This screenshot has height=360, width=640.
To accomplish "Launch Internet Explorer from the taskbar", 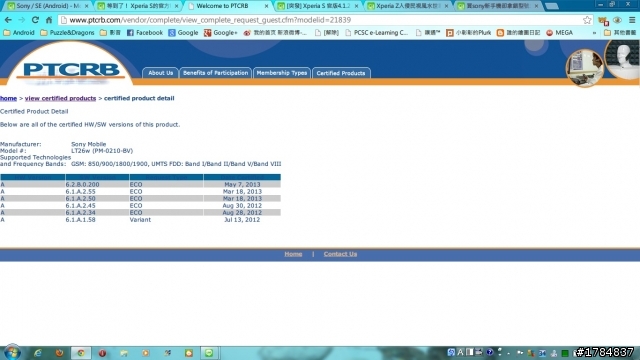I will point(38,353).
